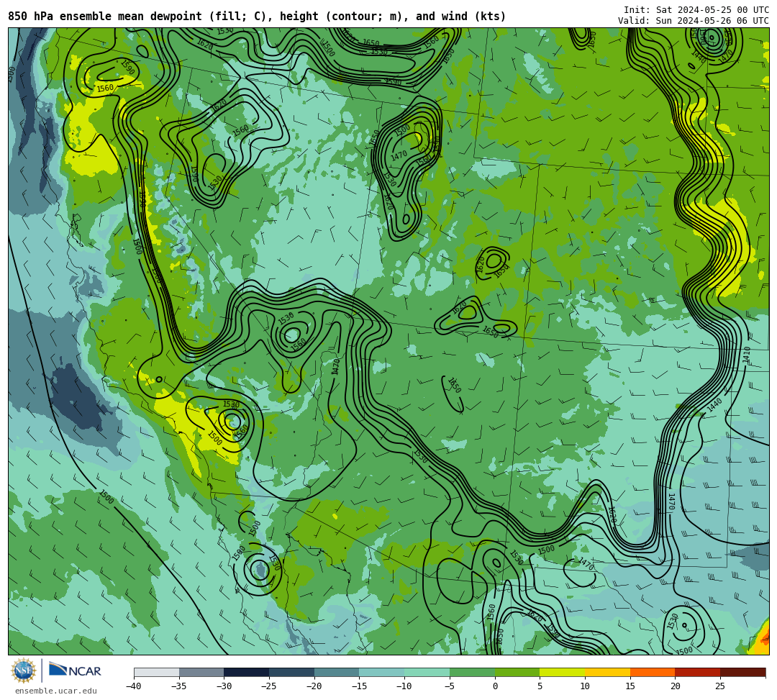Pick the amber 10 to 15 colorbar segment
Viewport: 777px width, 700px height.
click(x=607, y=672)
